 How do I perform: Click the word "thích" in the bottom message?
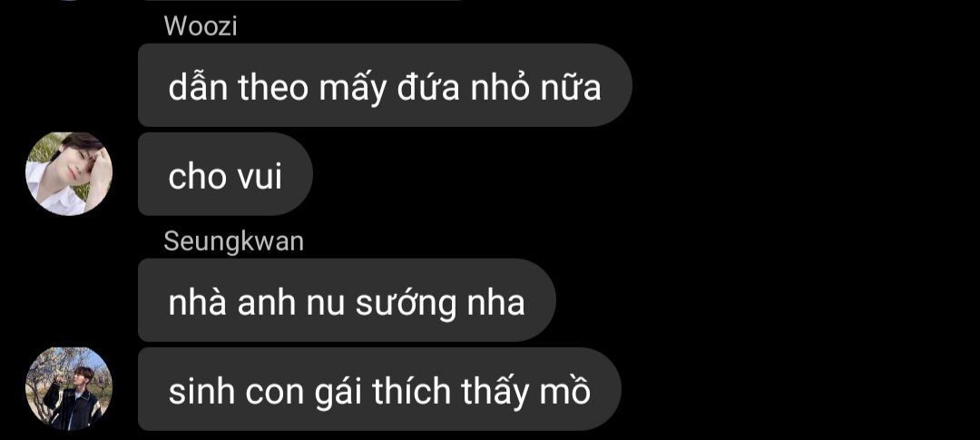point(412,393)
